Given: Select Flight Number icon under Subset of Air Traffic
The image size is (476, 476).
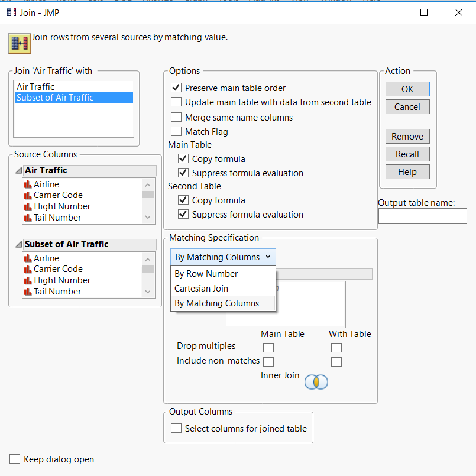Looking at the screenshot, I should point(28,280).
